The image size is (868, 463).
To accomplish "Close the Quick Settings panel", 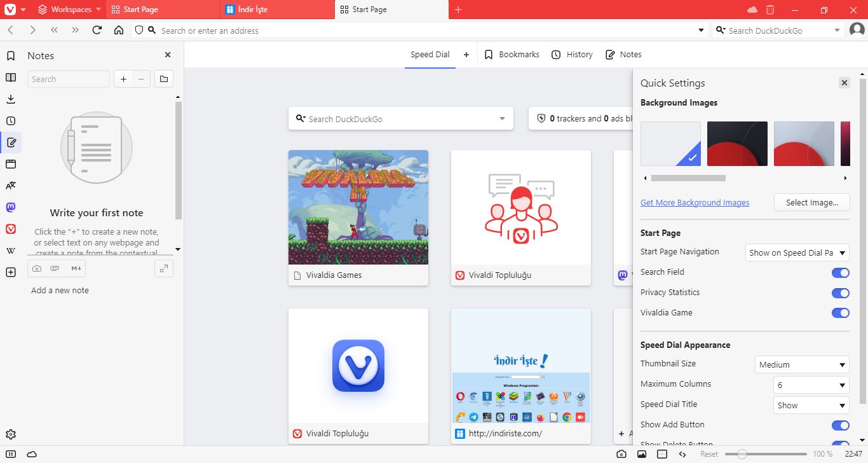I will (844, 83).
